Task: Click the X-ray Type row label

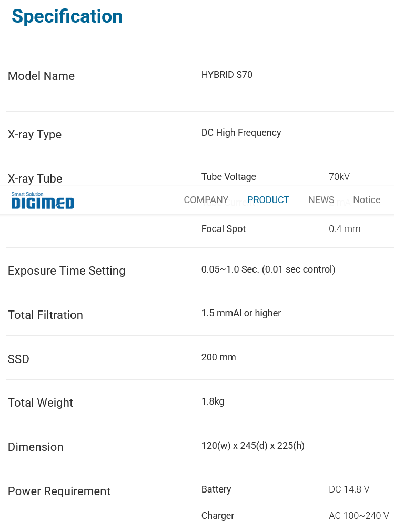Action: click(35, 134)
